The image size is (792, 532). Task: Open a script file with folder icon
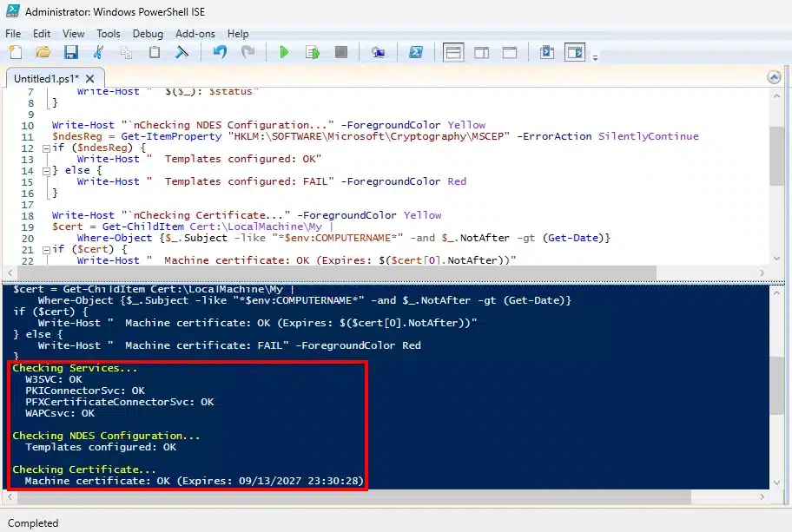43,53
